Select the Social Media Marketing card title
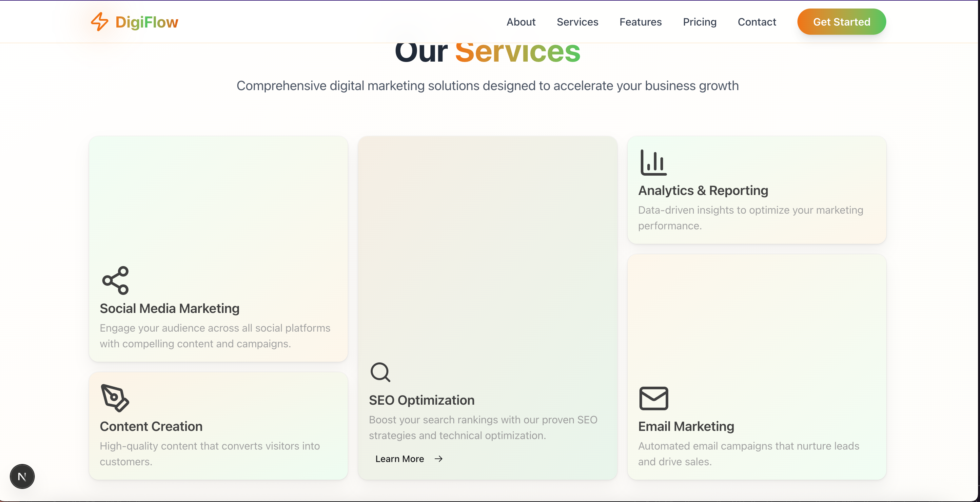Screen dimensions: 980x502 [170, 308]
